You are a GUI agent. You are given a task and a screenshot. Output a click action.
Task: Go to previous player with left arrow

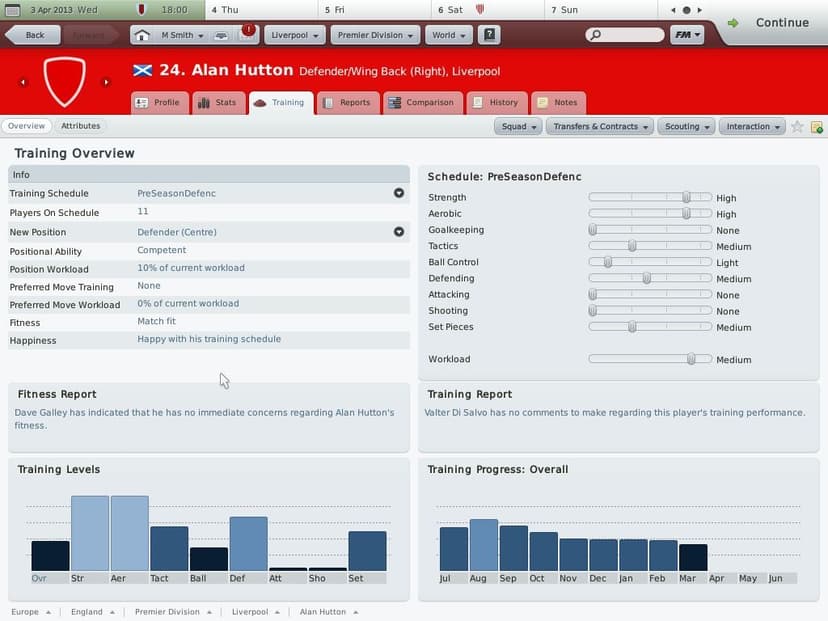pos(23,82)
